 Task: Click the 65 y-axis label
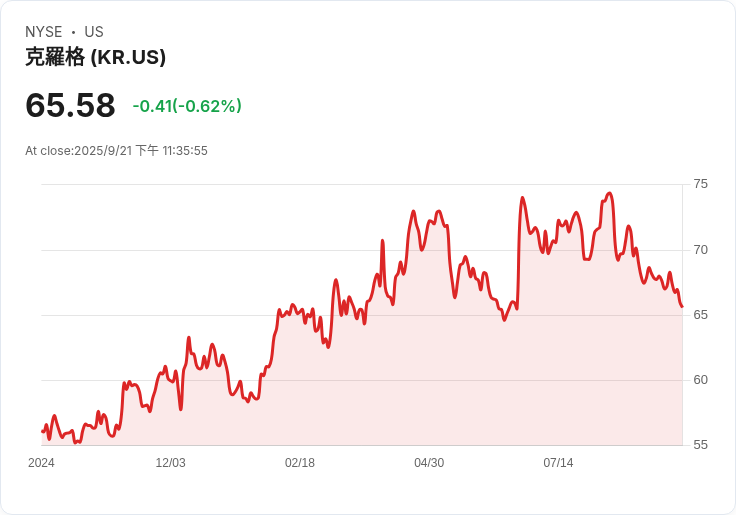tap(700, 314)
